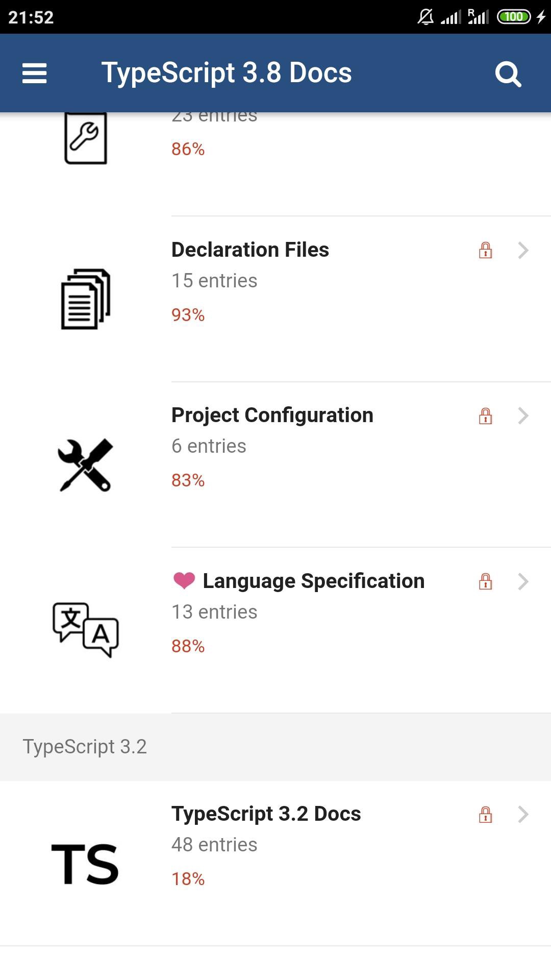This screenshot has width=551, height=980.
Task: Tap the 18% progress of TypeScript 3.2 Docs
Action: click(188, 879)
